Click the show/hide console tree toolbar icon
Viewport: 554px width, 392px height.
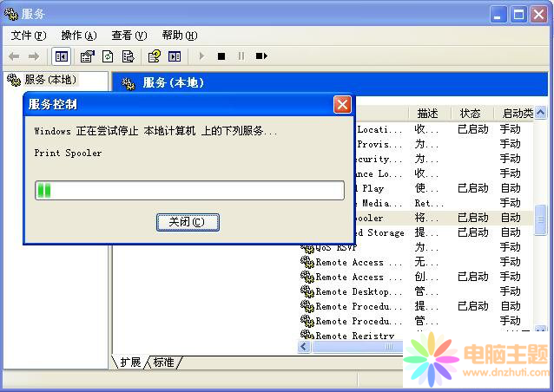tap(62, 56)
